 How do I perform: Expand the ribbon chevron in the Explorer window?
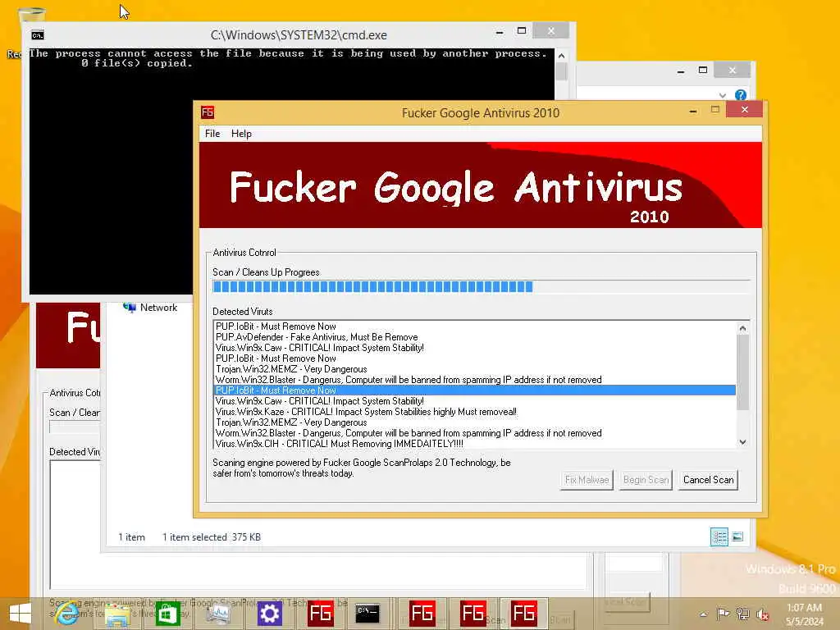coord(723,95)
